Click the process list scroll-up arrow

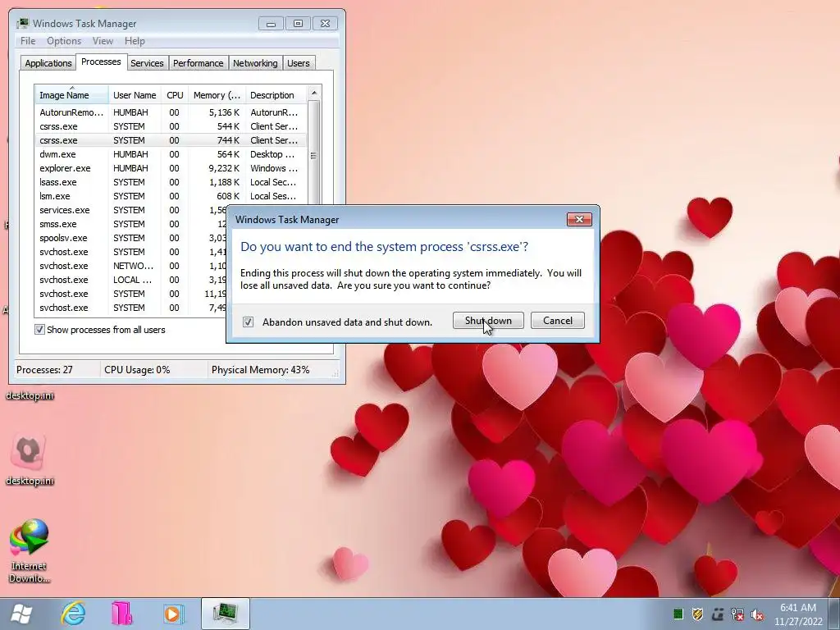[x=314, y=94]
